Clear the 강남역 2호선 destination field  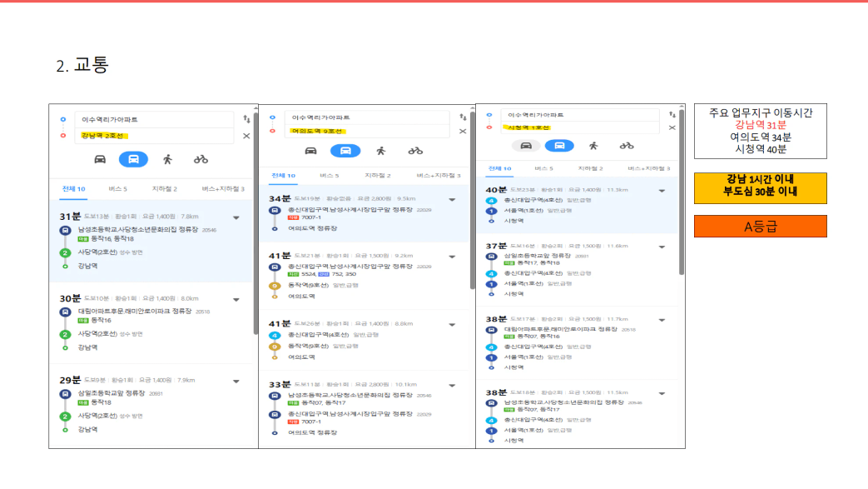click(x=246, y=136)
